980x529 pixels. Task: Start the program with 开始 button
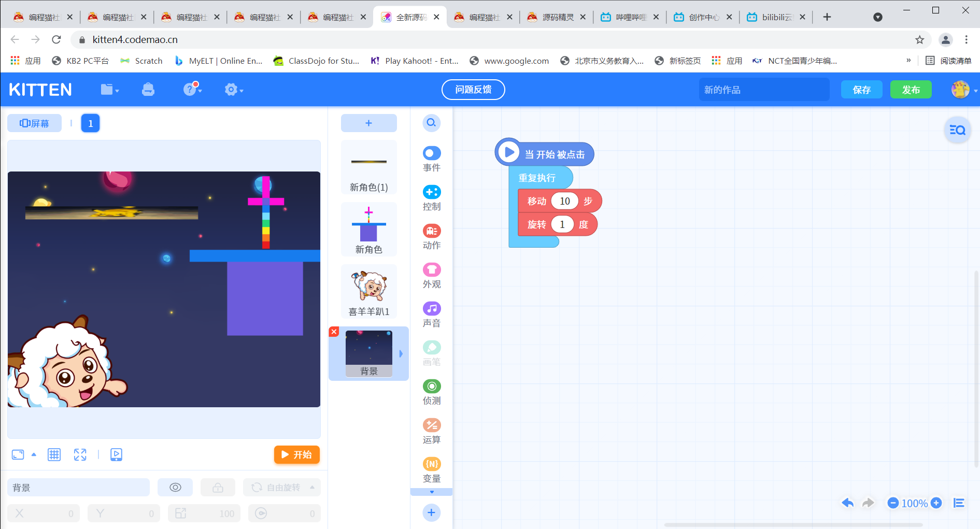point(297,454)
